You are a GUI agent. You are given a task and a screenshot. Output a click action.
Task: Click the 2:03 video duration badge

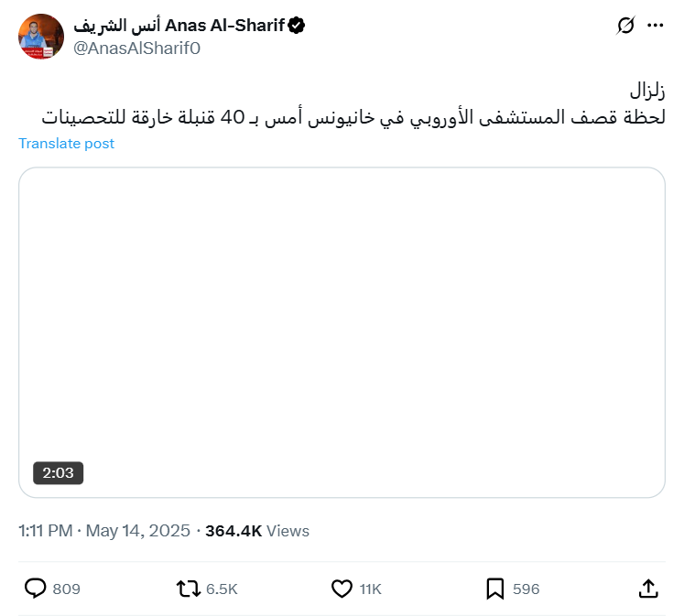point(59,473)
